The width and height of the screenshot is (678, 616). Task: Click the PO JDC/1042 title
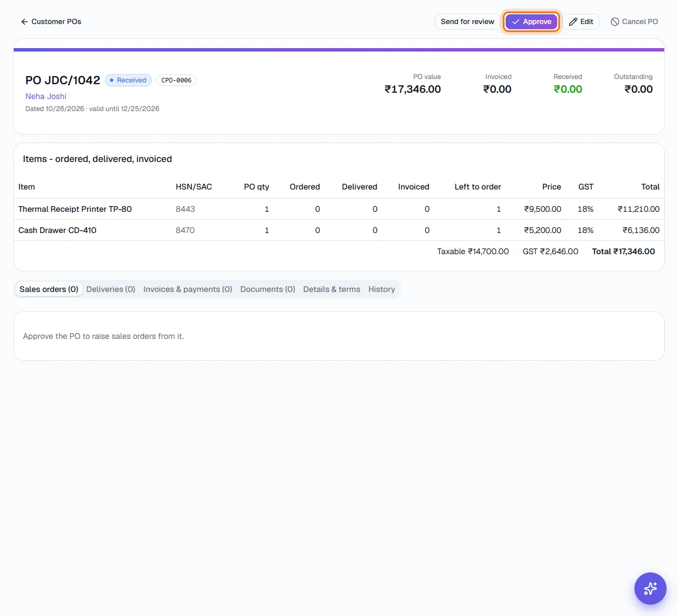tap(62, 80)
